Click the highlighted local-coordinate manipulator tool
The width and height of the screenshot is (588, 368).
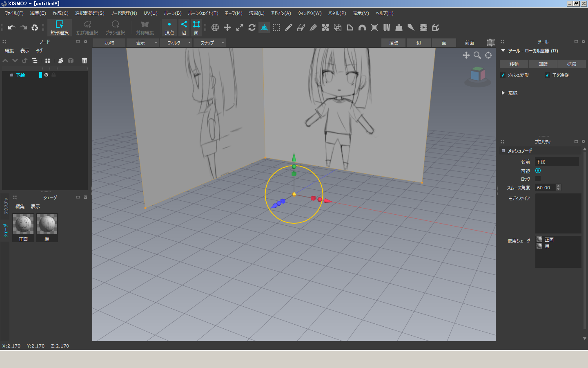tap(264, 27)
